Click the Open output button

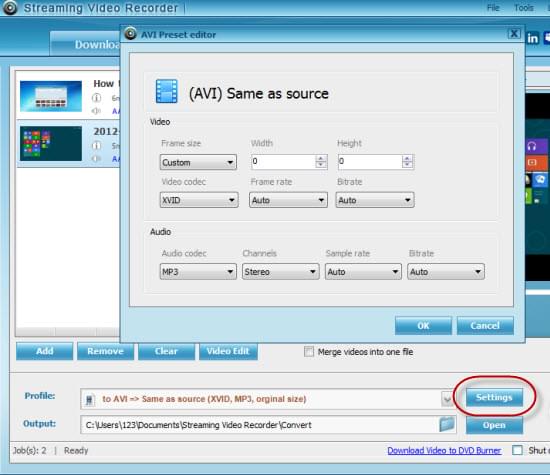tap(494, 425)
